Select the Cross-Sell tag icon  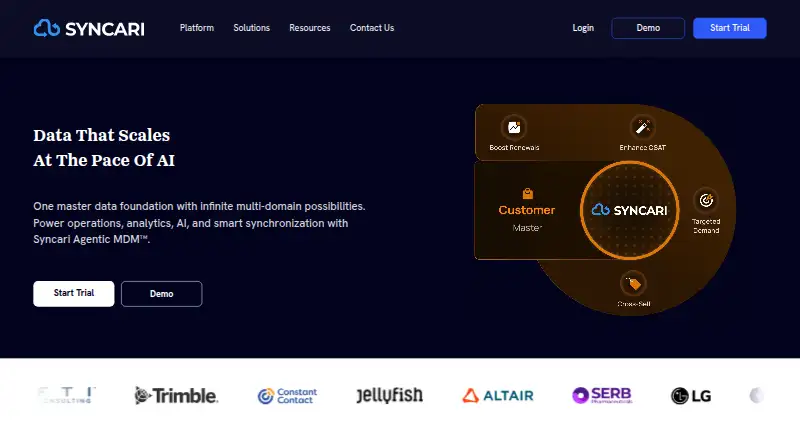pos(633,283)
